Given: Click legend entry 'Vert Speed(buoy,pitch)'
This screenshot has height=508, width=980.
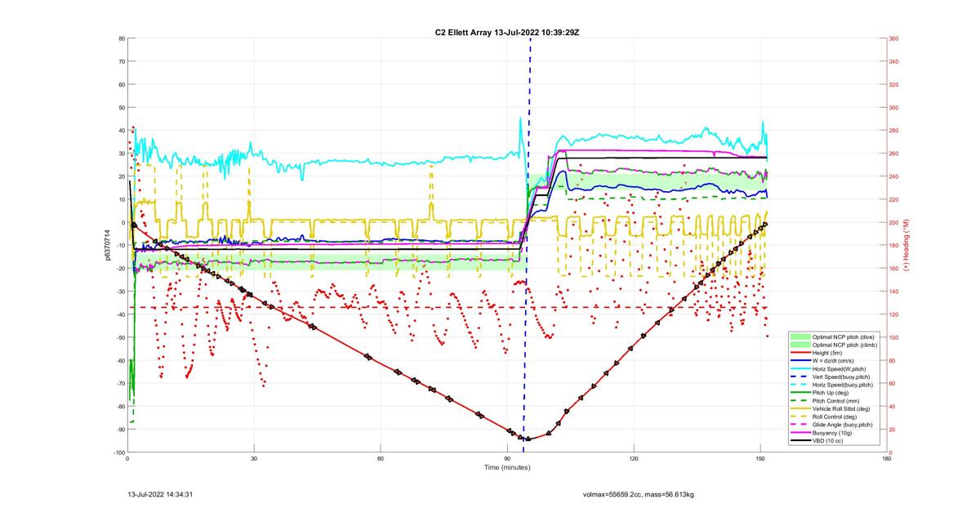Looking at the screenshot, I should [841, 377].
